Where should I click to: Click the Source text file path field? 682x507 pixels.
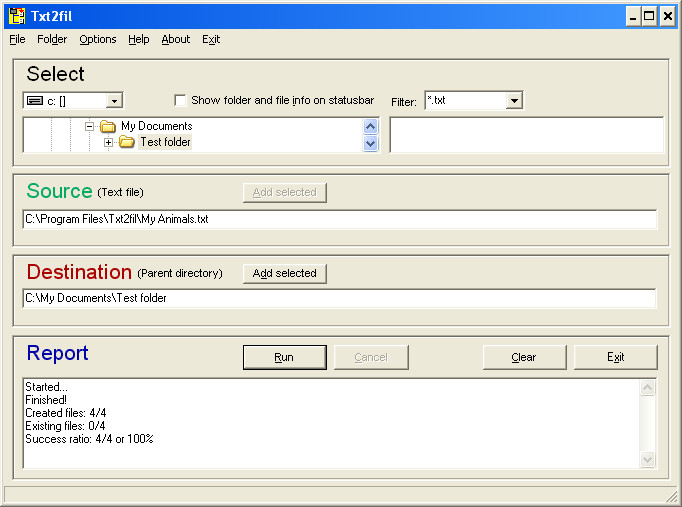click(339, 219)
